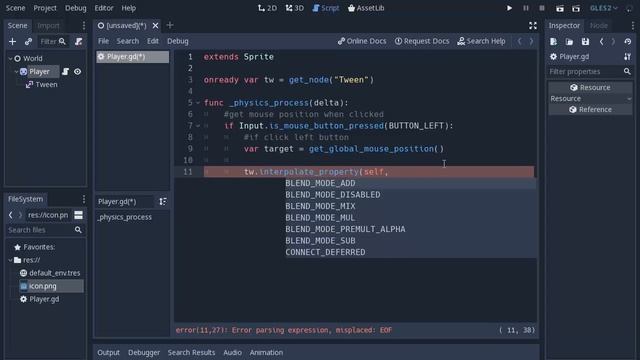Screen dimensions: 640x360
Task: Add a new scene tab
Action: [x=170, y=25]
